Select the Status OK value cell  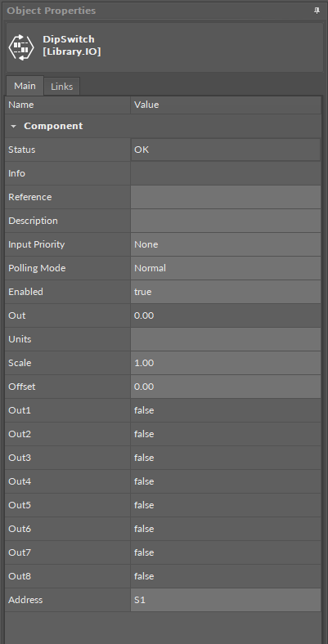tap(225, 150)
